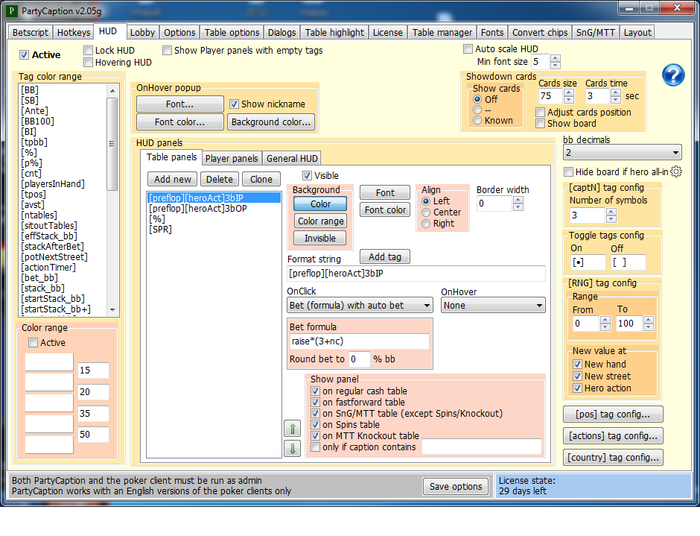The height and width of the screenshot is (536, 700).
Task: Click the Format string input field
Action: point(416,274)
